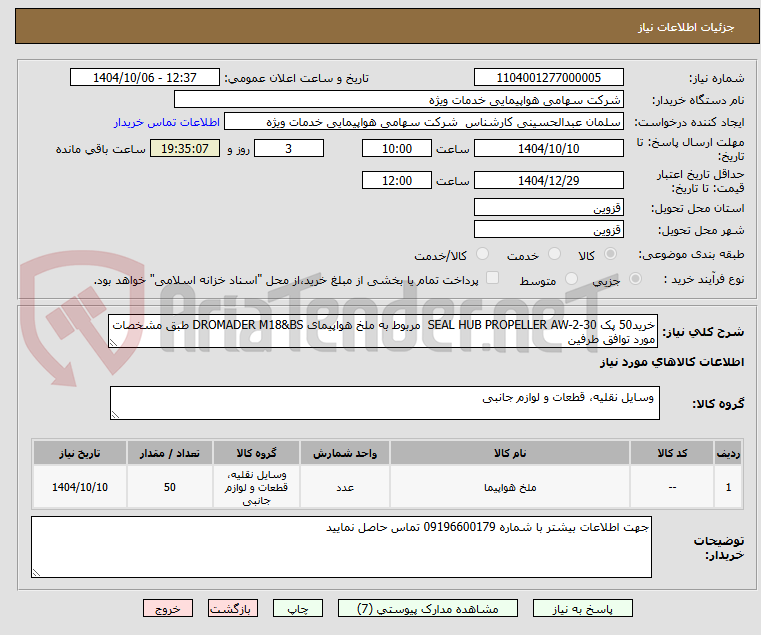Click the days remaining field showing 3

[289, 149]
